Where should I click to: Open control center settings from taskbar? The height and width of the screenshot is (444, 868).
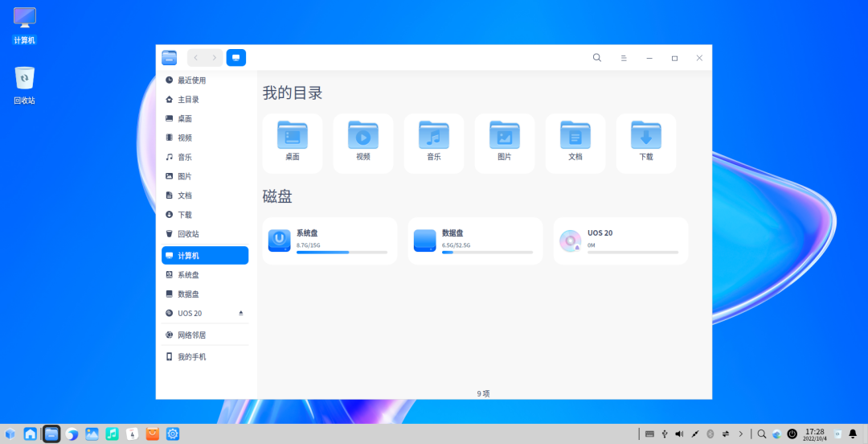tap(173, 434)
